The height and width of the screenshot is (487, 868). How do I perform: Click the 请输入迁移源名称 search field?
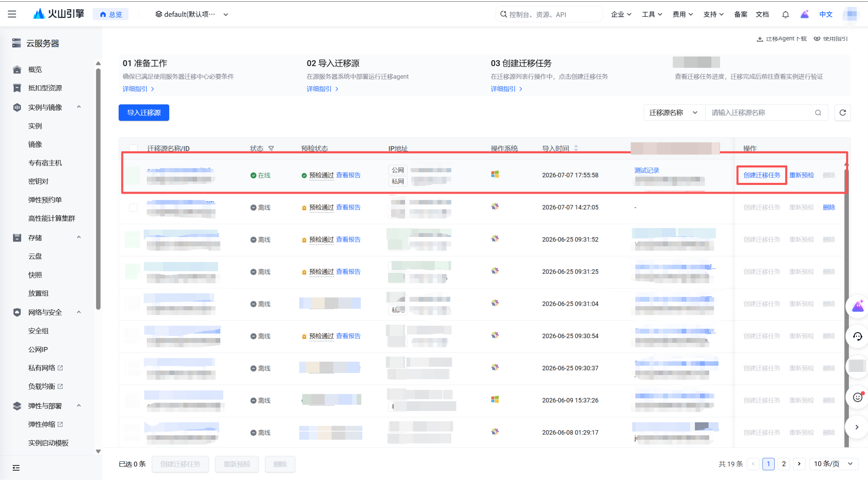(x=766, y=113)
